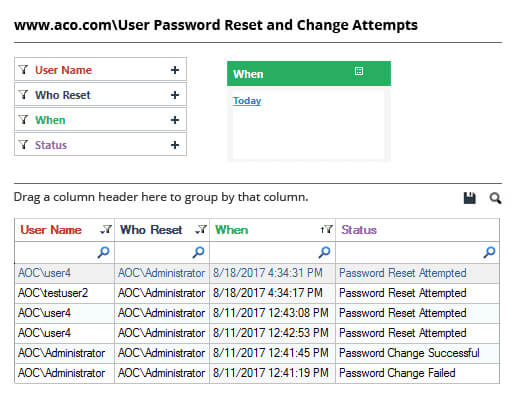Image resolution: width=515 pixels, height=402 pixels.
Task: Click the Who Reset column sort-filter icon
Action: [x=201, y=229]
